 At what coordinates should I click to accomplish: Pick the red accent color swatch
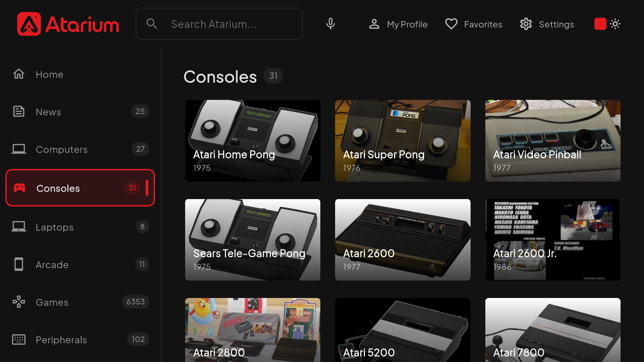(600, 24)
